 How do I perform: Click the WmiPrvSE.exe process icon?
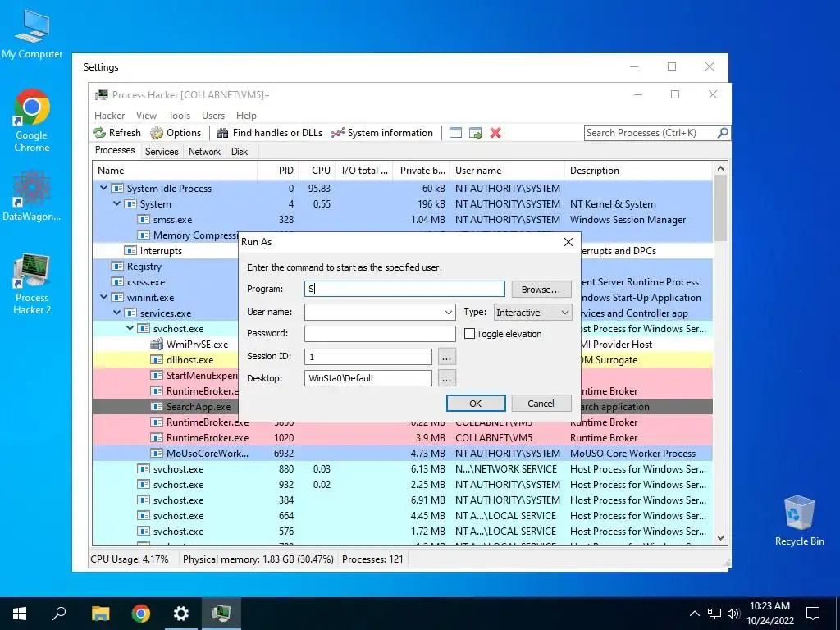[x=157, y=345]
